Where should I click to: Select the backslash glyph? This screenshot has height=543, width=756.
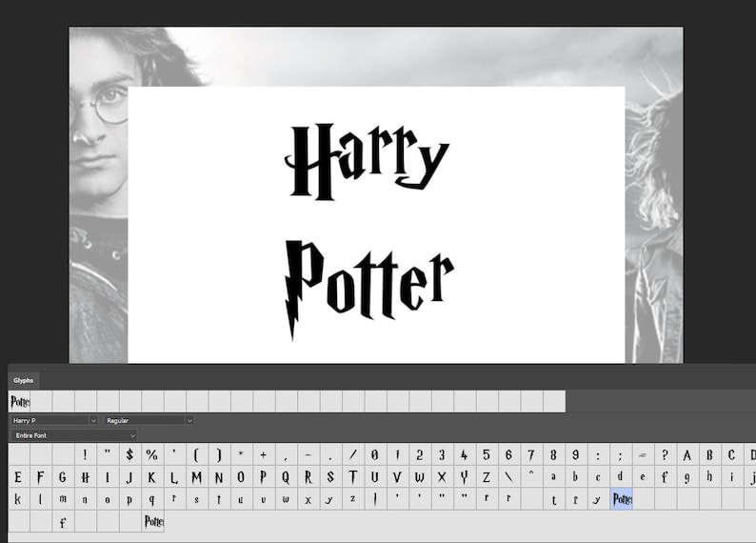point(508,477)
